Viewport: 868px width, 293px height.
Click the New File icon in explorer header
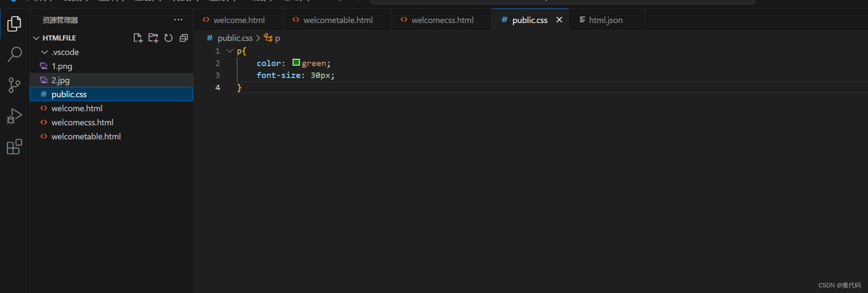pyautogui.click(x=138, y=38)
